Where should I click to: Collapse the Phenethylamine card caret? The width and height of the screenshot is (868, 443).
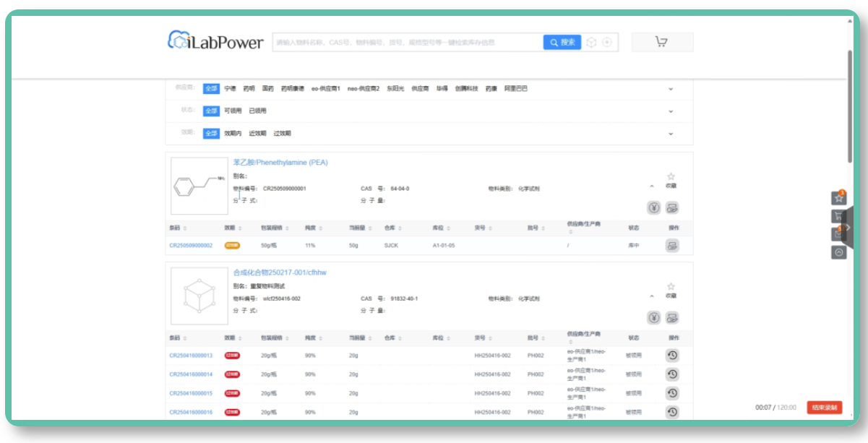(x=651, y=186)
